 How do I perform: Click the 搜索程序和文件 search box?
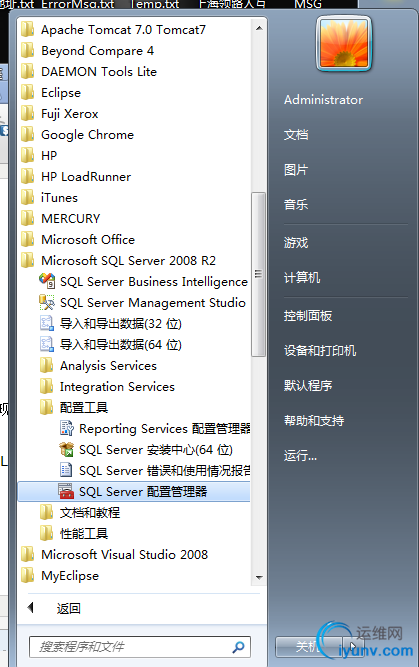(x=140, y=647)
